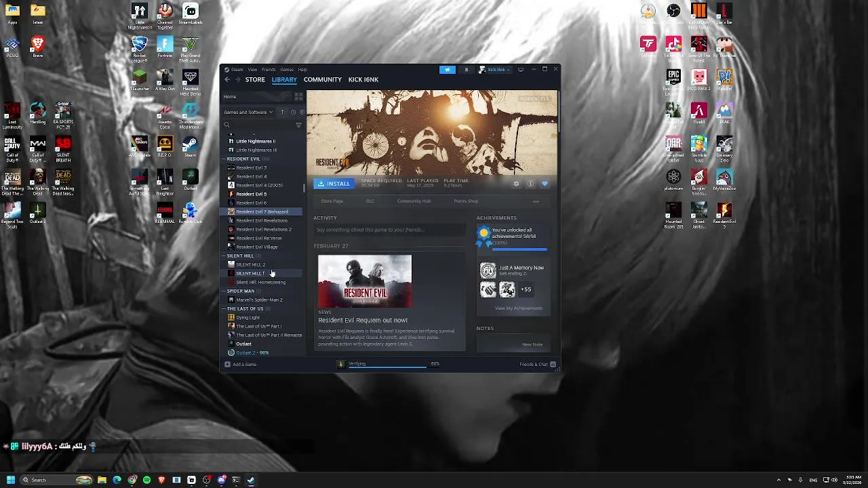Enter Big Picture mode via monitor icon
The image size is (868, 488).
pyautogui.click(x=521, y=69)
